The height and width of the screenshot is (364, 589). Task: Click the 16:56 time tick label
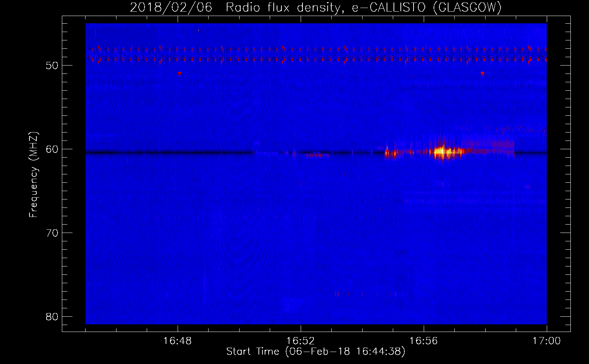(424, 341)
